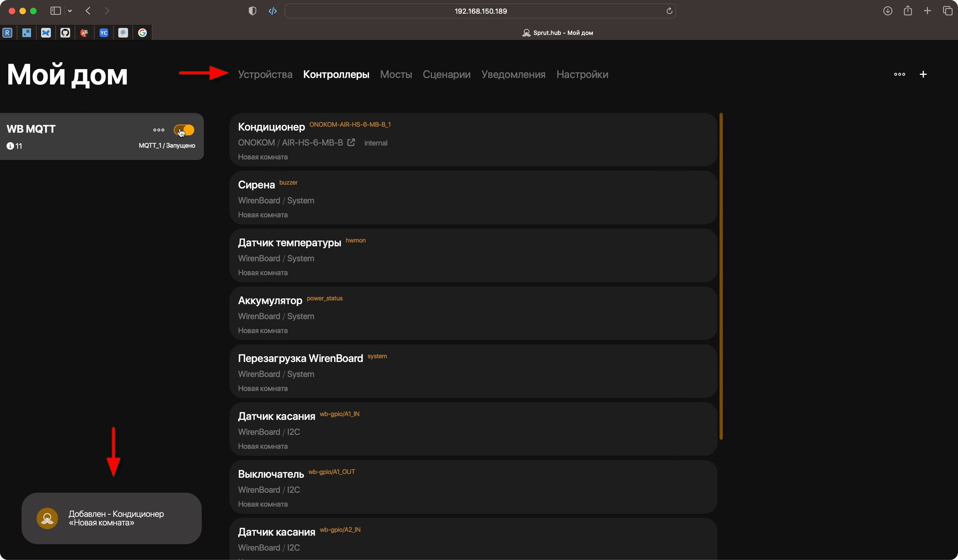
Task: Show Safari downloads
Action: point(888,11)
